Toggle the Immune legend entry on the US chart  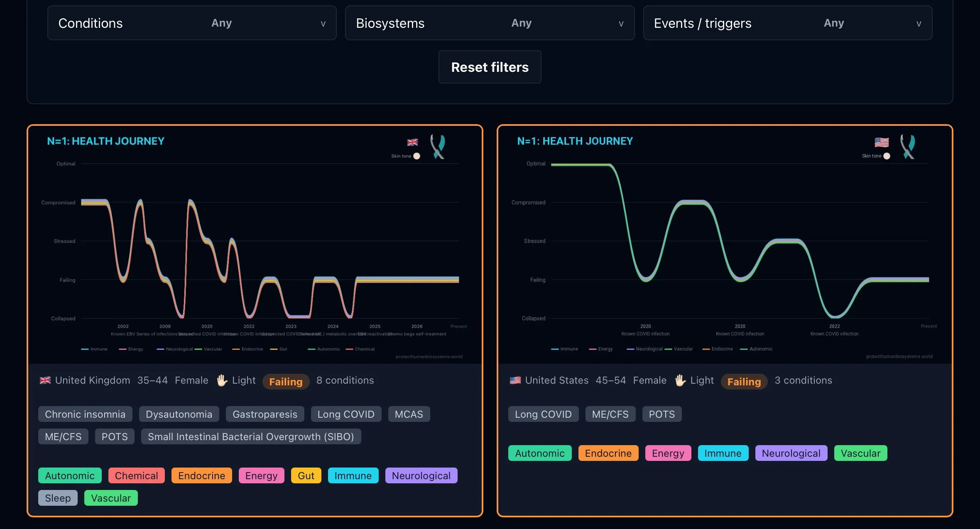pos(564,349)
